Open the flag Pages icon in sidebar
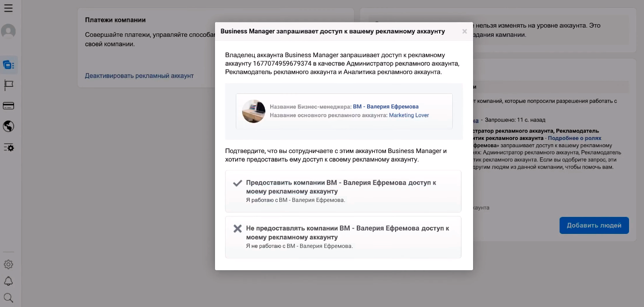This screenshot has width=644, height=307. 8,85
